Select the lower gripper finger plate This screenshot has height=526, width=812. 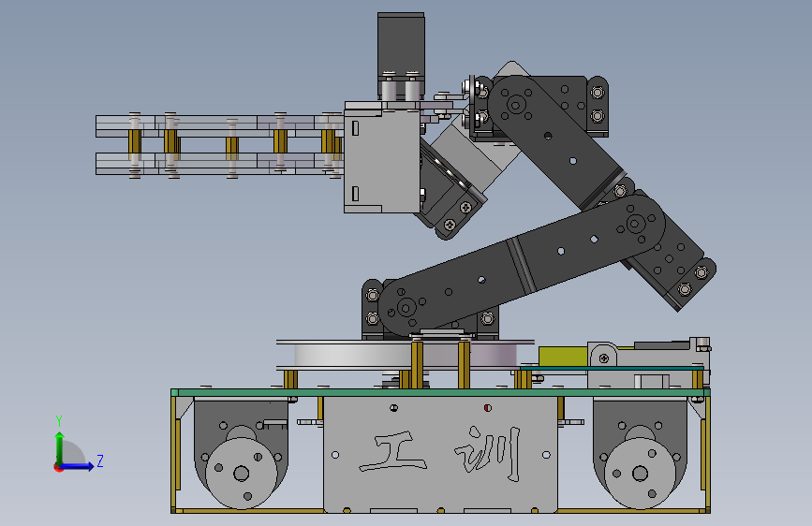click(x=220, y=164)
